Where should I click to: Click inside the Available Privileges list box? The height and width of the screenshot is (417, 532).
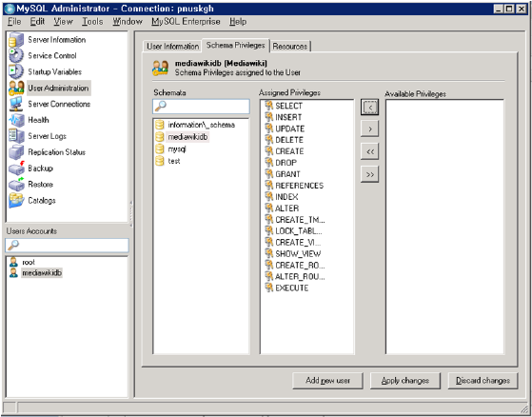(x=444, y=227)
